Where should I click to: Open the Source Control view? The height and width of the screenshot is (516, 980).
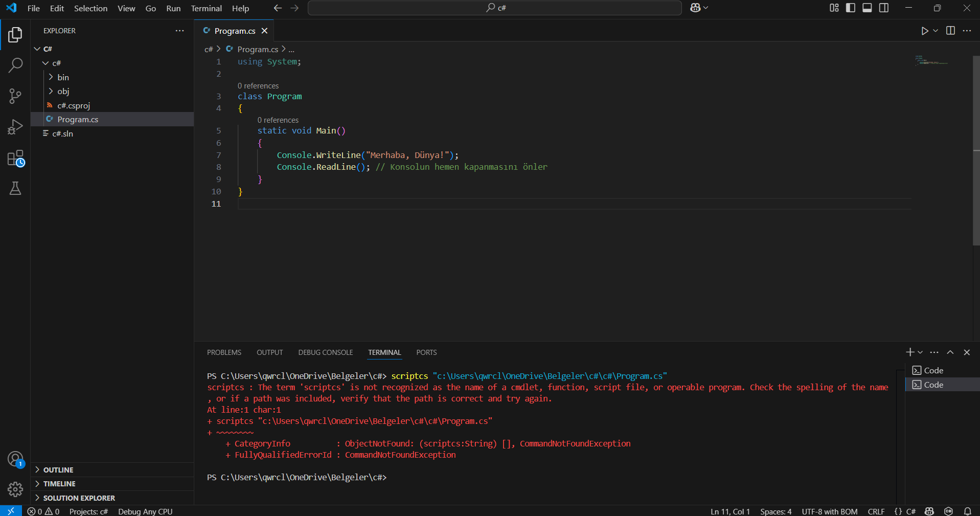point(15,96)
